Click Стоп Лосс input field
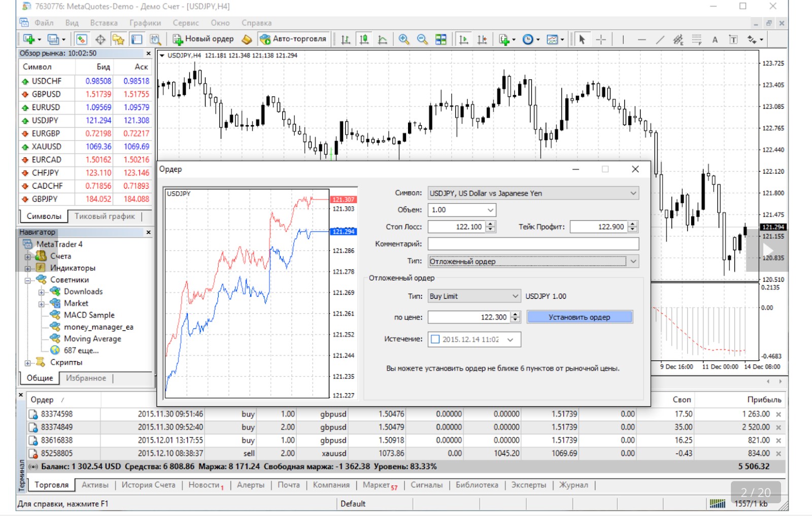The image size is (812, 517). [457, 227]
